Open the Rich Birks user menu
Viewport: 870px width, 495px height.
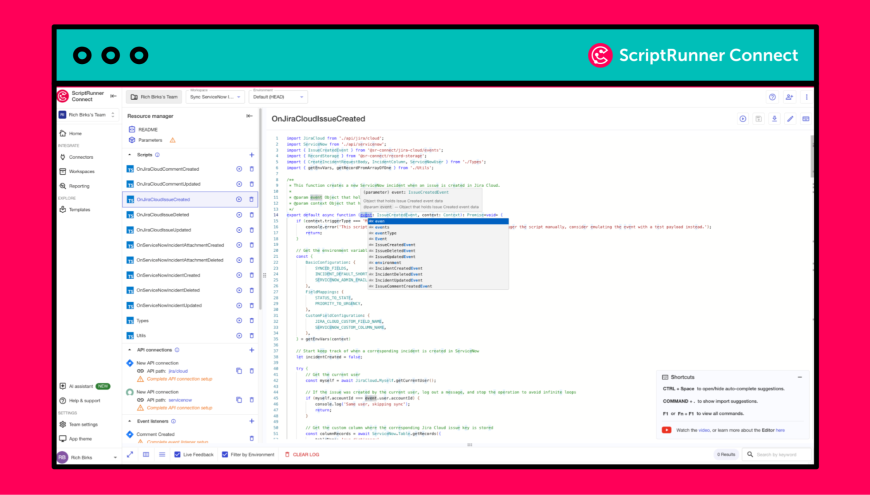pyautogui.click(x=88, y=458)
